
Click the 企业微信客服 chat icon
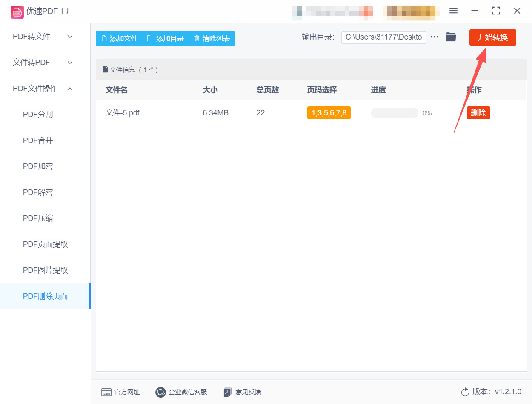click(160, 392)
